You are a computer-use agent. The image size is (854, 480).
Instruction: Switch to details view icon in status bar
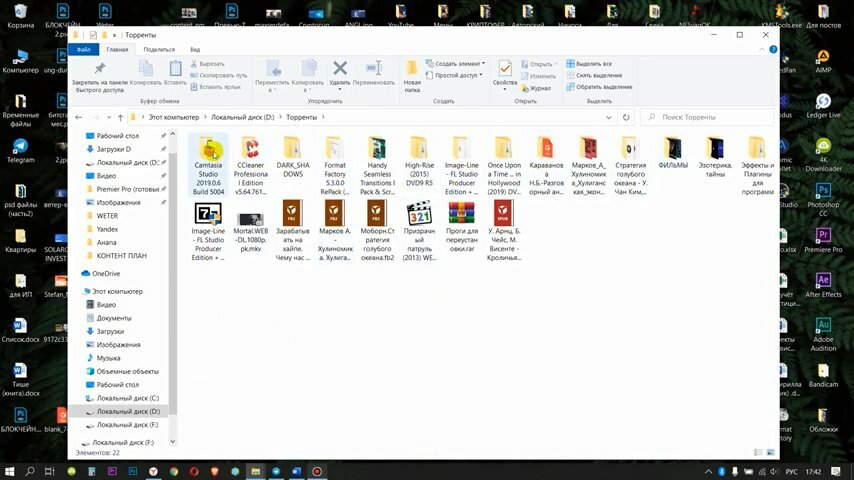point(758,452)
